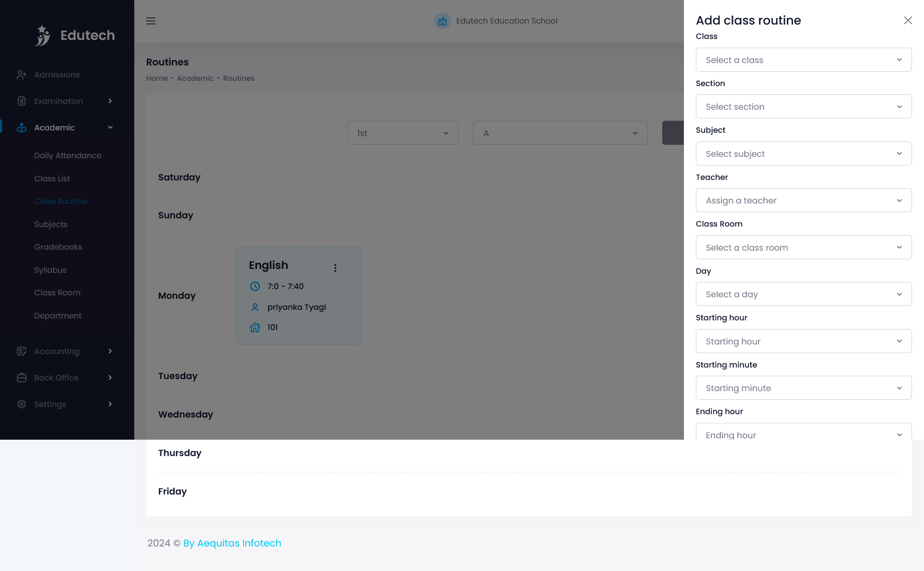Select the Admissions sidebar icon
The height and width of the screenshot is (571, 924).
point(22,75)
